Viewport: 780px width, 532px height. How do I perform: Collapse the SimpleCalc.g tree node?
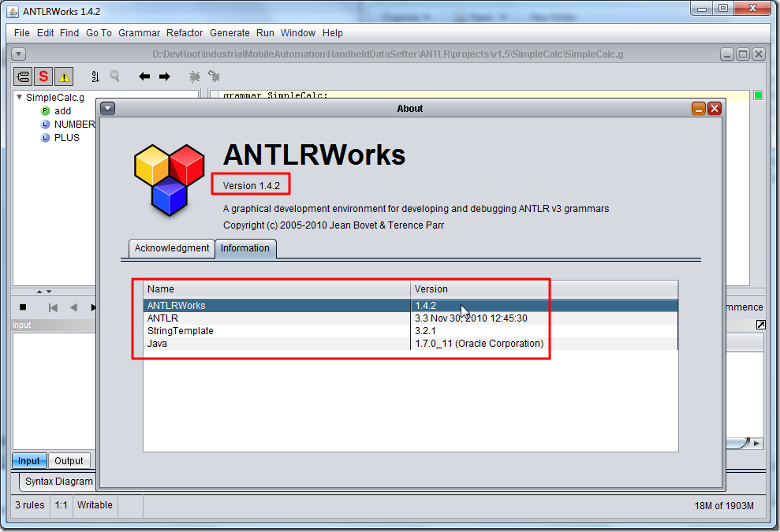(x=20, y=98)
